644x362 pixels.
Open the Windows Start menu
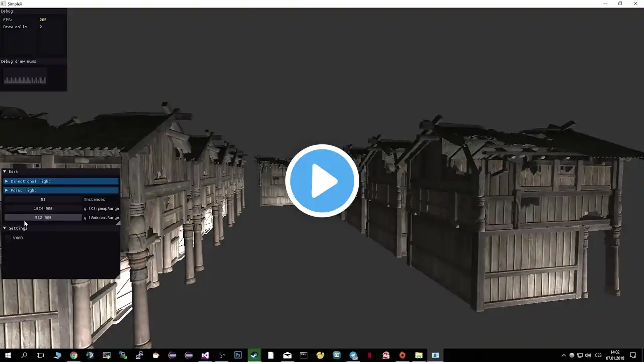click(x=8, y=355)
